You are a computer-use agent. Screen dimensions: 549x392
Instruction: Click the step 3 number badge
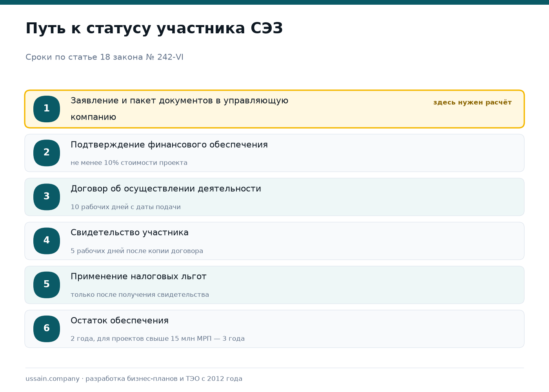coord(47,197)
